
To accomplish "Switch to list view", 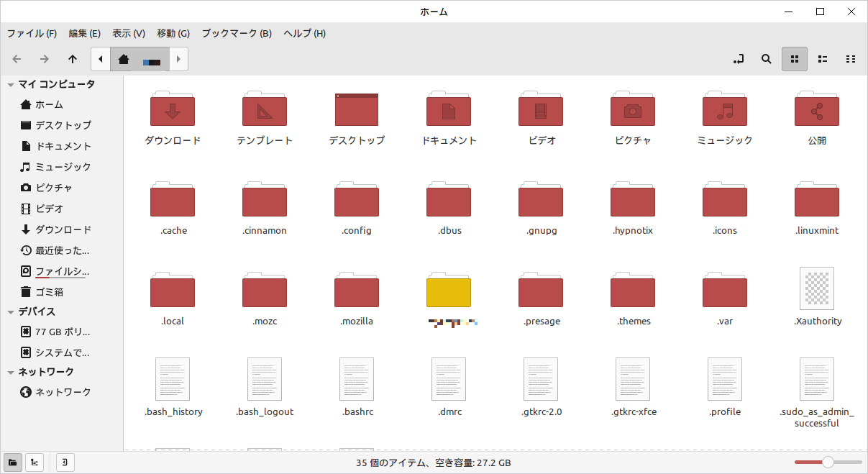I will pyautogui.click(x=823, y=59).
